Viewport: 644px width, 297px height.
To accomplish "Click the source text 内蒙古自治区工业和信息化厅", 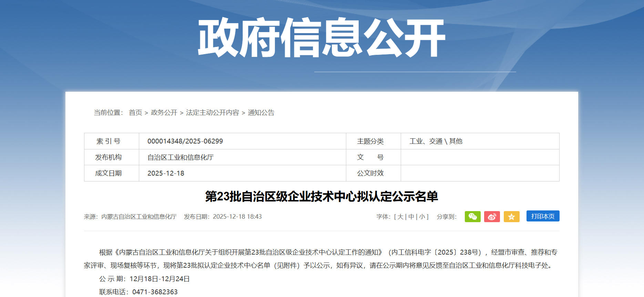I will coord(139,217).
